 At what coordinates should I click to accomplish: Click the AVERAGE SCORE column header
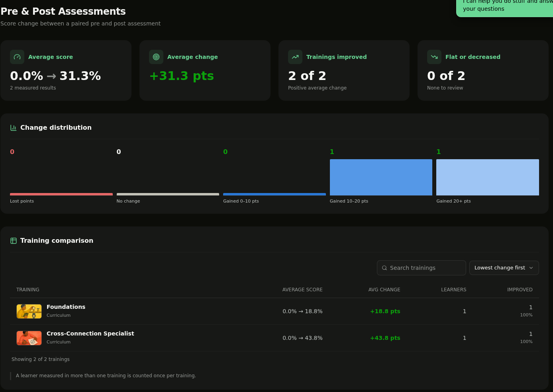[x=302, y=290]
